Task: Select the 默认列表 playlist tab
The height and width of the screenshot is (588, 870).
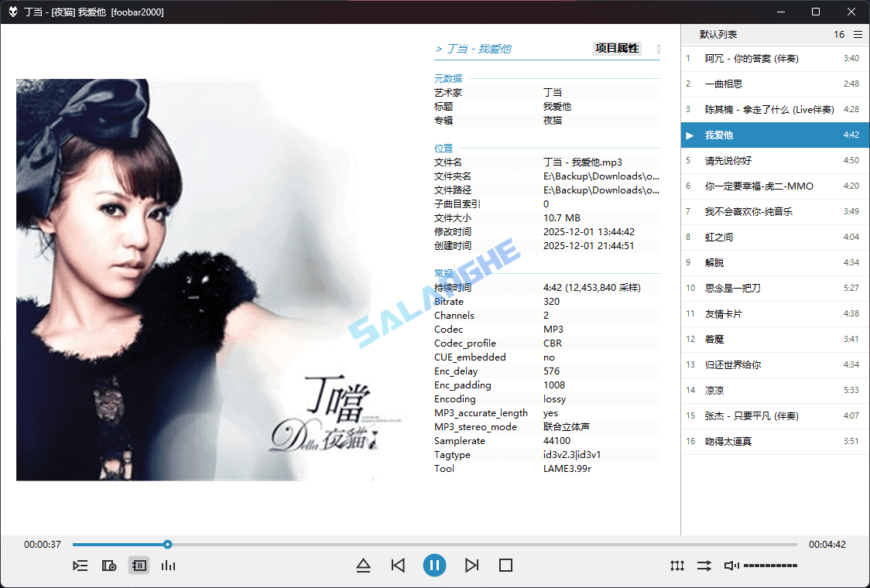Action: (717, 34)
